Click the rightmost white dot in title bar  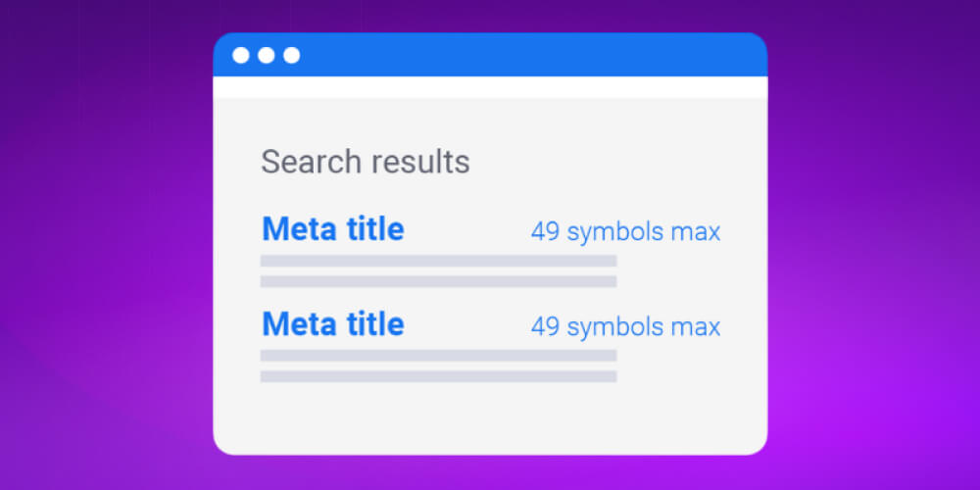pyautogui.click(x=291, y=55)
